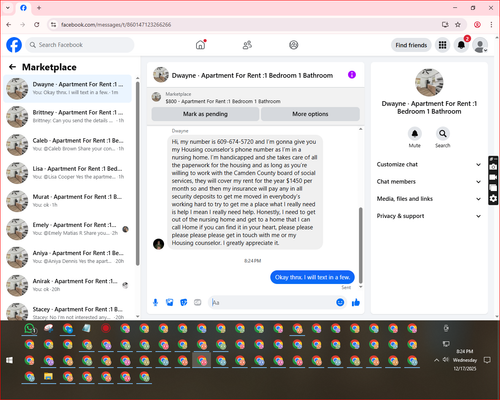500x400 pixels.
Task: Open the Dwayne conversation in the list
Action: point(68,89)
